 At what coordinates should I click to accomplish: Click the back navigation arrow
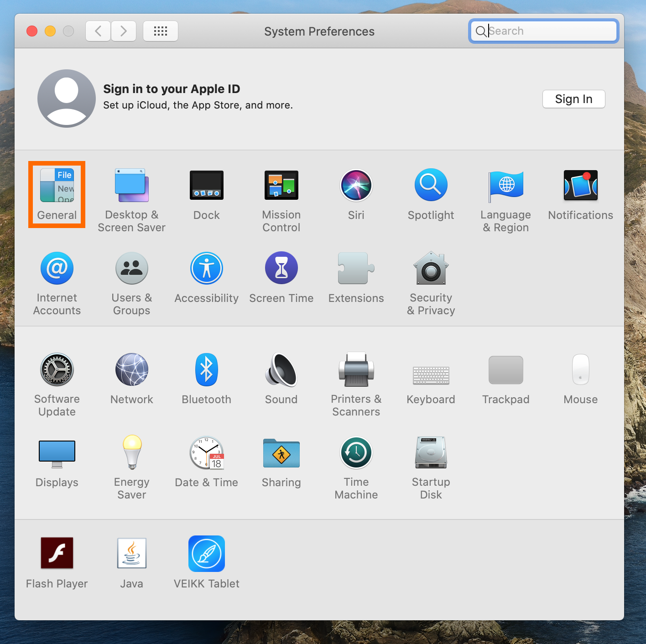pyautogui.click(x=98, y=31)
